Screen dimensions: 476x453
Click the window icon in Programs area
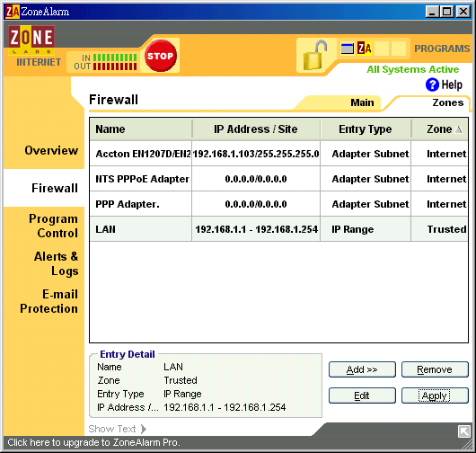tap(348, 49)
